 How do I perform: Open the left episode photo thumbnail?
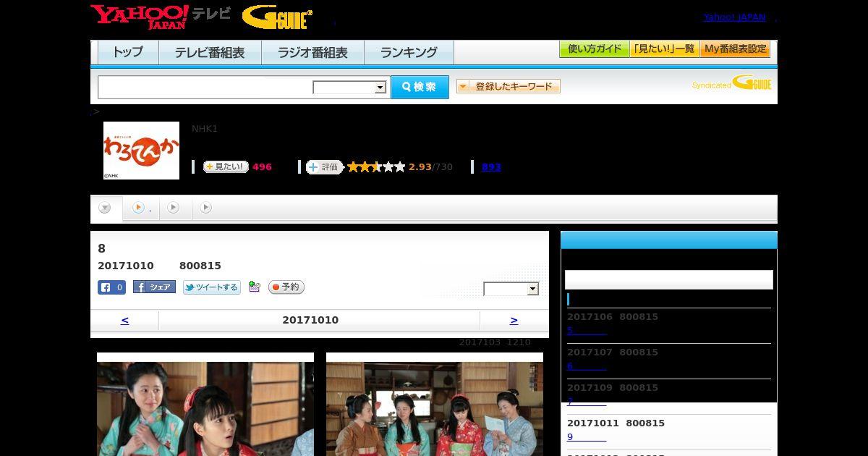coord(205,404)
